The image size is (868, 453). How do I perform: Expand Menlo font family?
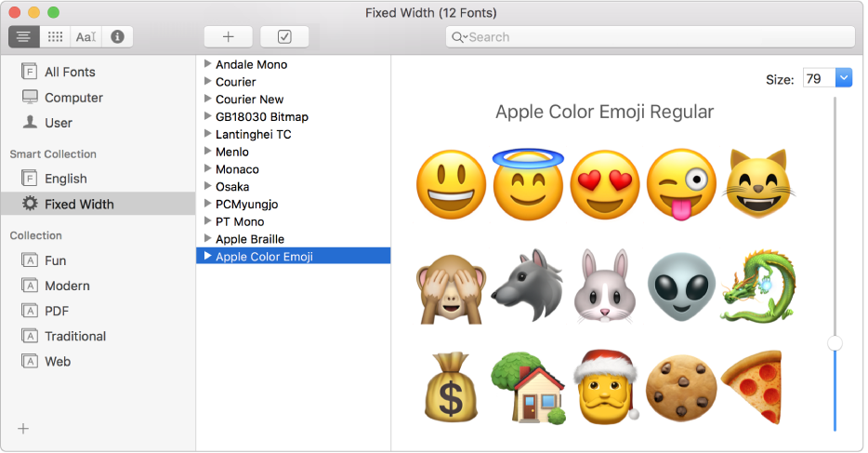coord(207,152)
